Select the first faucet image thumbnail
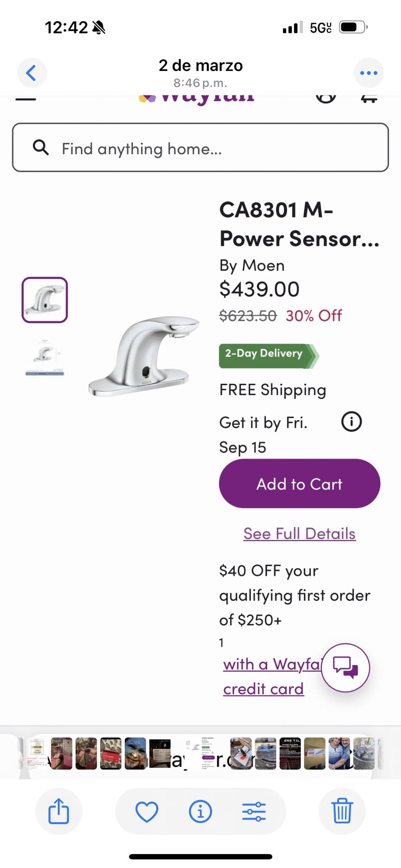401x868 pixels. point(45,300)
